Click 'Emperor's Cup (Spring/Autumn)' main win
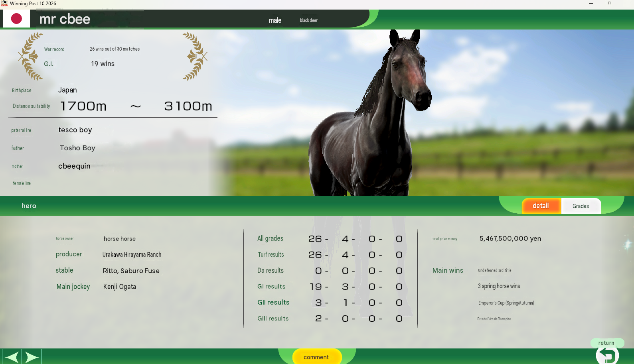The width and height of the screenshot is (634, 364). point(506,303)
